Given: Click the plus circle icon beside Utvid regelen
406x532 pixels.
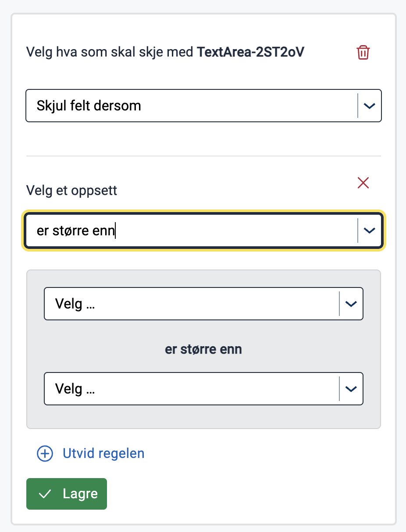Looking at the screenshot, I should point(44,454).
